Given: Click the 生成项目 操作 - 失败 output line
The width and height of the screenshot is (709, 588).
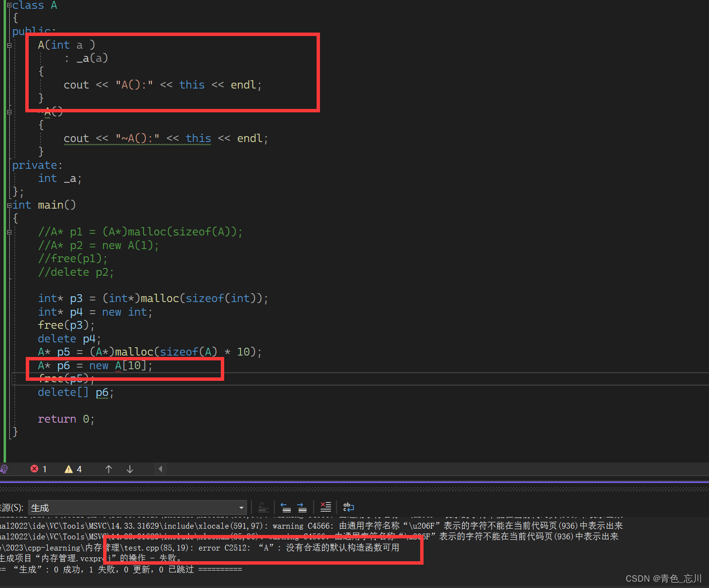Looking at the screenshot, I should click(x=91, y=558).
